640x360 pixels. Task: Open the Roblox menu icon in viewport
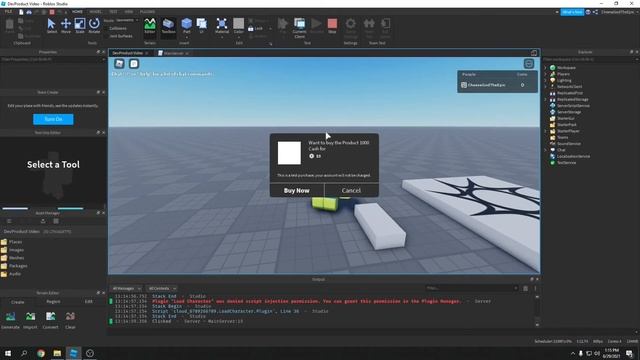coord(119,63)
